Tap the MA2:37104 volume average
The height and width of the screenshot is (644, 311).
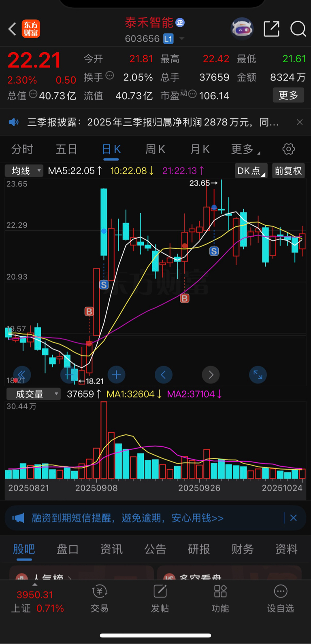pos(194,394)
